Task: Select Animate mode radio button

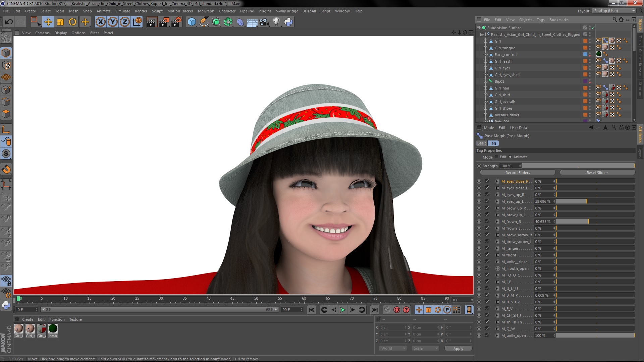Action: 511,157
